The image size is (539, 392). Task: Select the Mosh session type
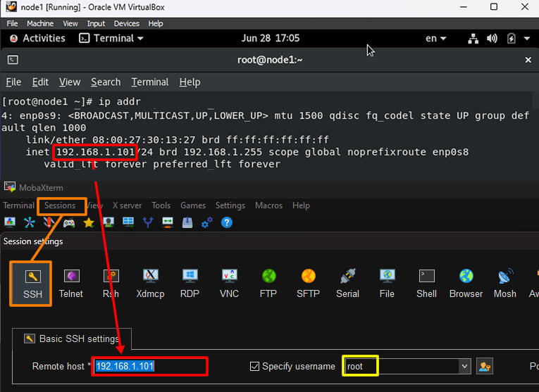coord(505,284)
